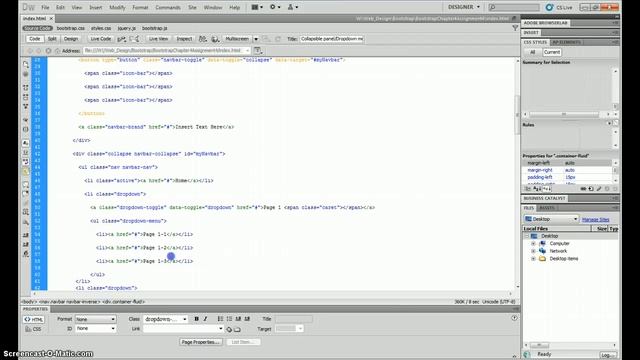Click the Text Outdent icon in Properties
Viewport: 640px width, 360px height.
(x=238, y=319)
